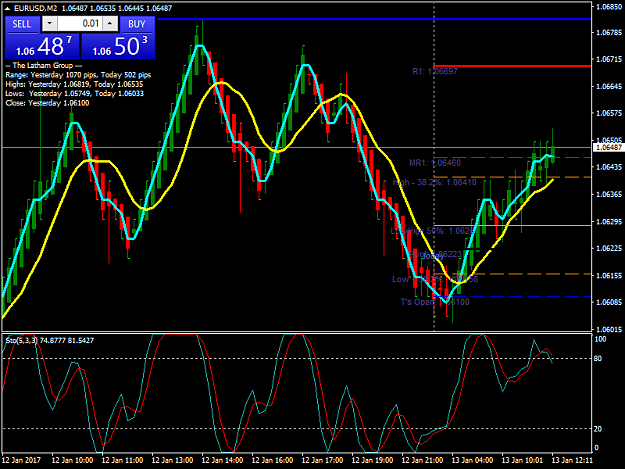Click the 12 Jan 14:00 time label
Image resolution: width=625 pixels, height=469 pixels.
pyautogui.click(x=222, y=460)
